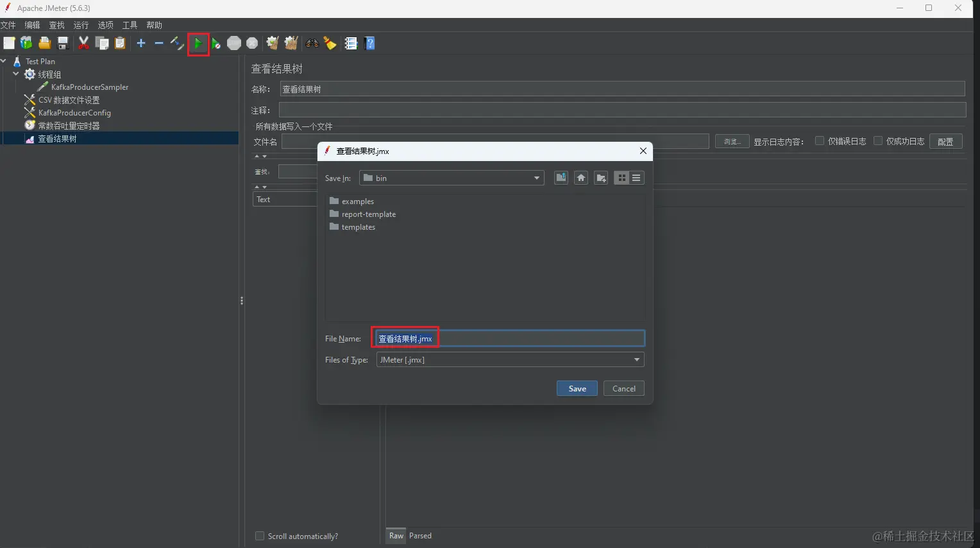The image size is (980, 548).
Task: Collapse the Test Plan tree node
Action: [x=4, y=61]
